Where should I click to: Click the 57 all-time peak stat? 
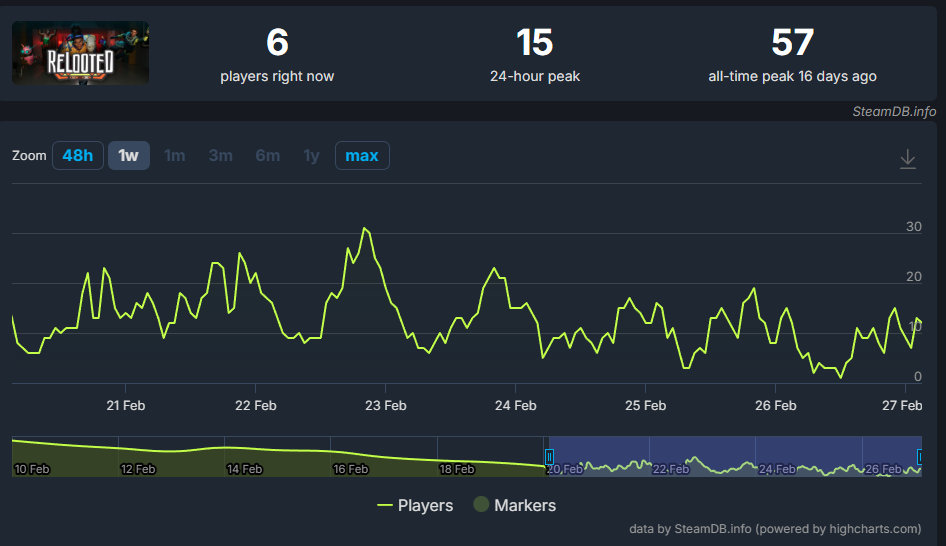[x=792, y=54]
